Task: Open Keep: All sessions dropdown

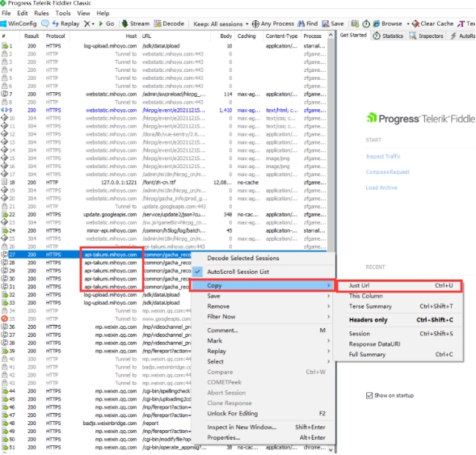Action: pos(221,23)
